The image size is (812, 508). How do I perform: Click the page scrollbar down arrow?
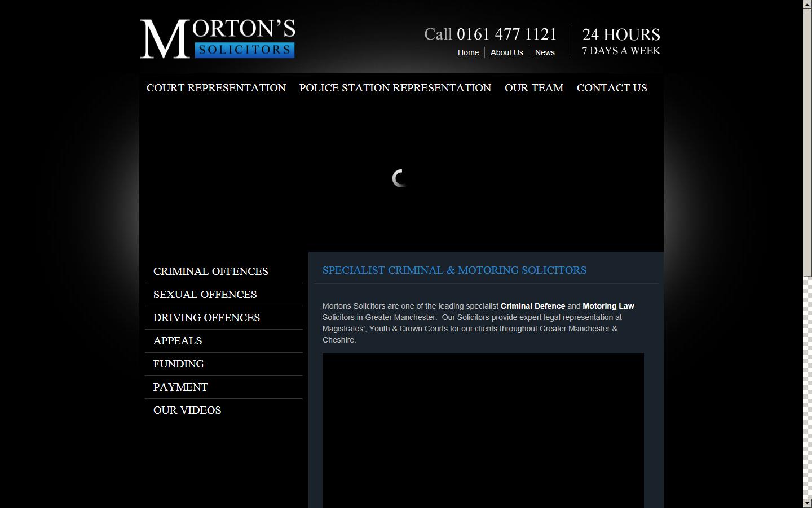[807, 502]
